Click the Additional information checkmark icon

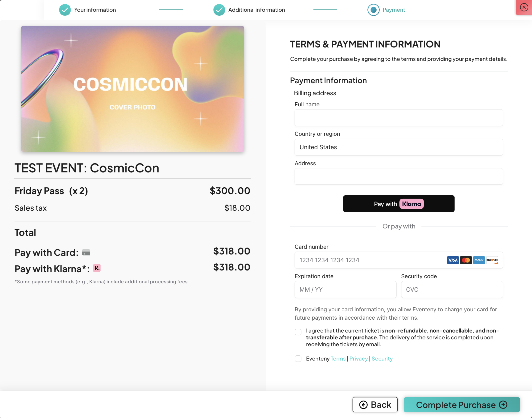[219, 10]
